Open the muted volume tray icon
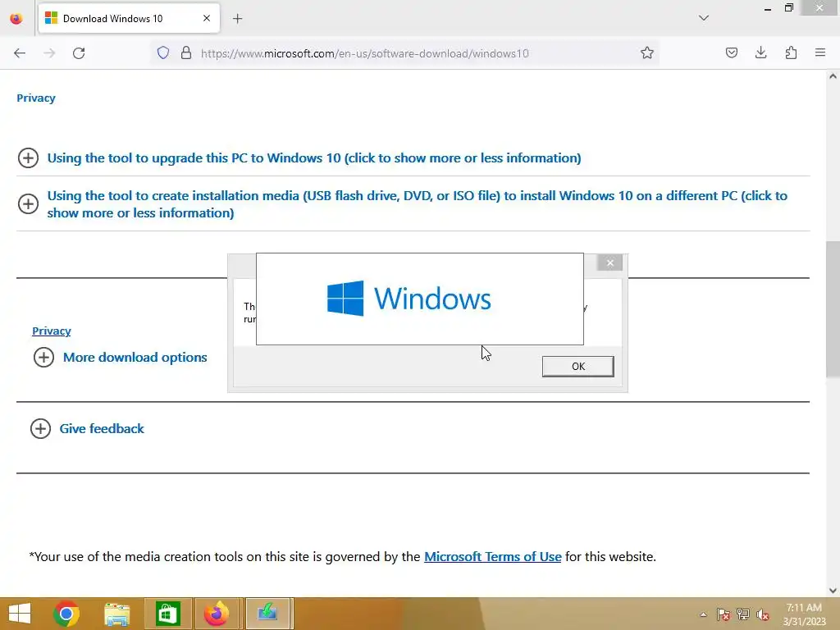840x630 pixels. coord(763,614)
